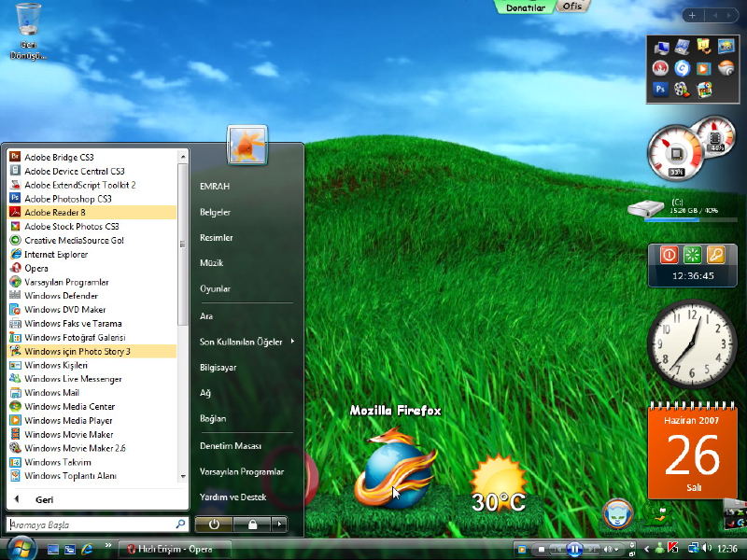Viewport: 747px width, 560px height.
Task: Stop playback on the taskbar media player
Action: click(542, 550)
